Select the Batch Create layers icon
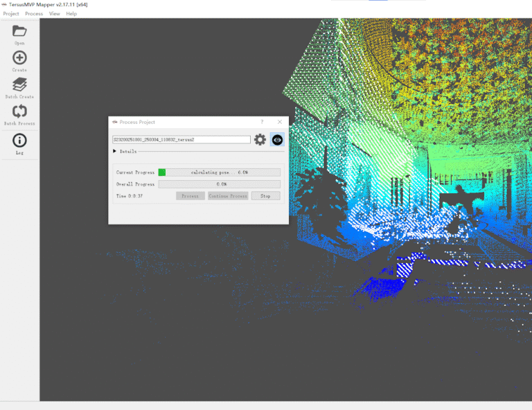 click(19, 84)
